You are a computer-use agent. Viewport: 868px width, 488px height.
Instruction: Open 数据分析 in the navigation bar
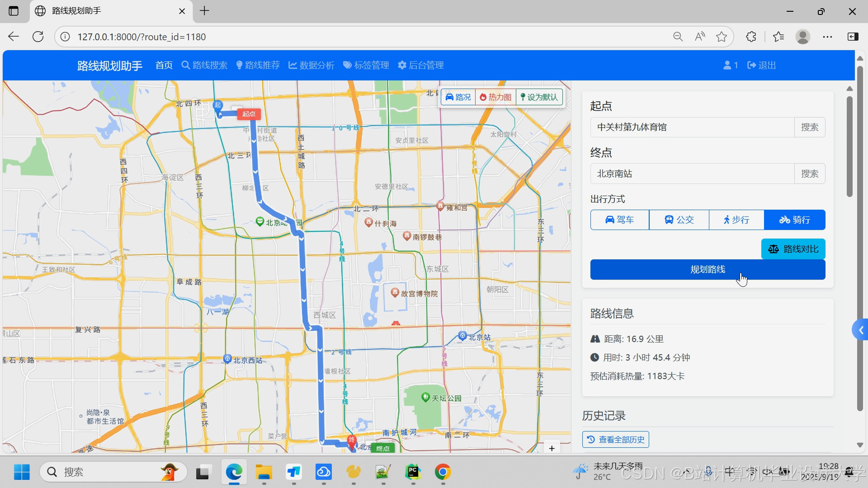pos(311,66)
